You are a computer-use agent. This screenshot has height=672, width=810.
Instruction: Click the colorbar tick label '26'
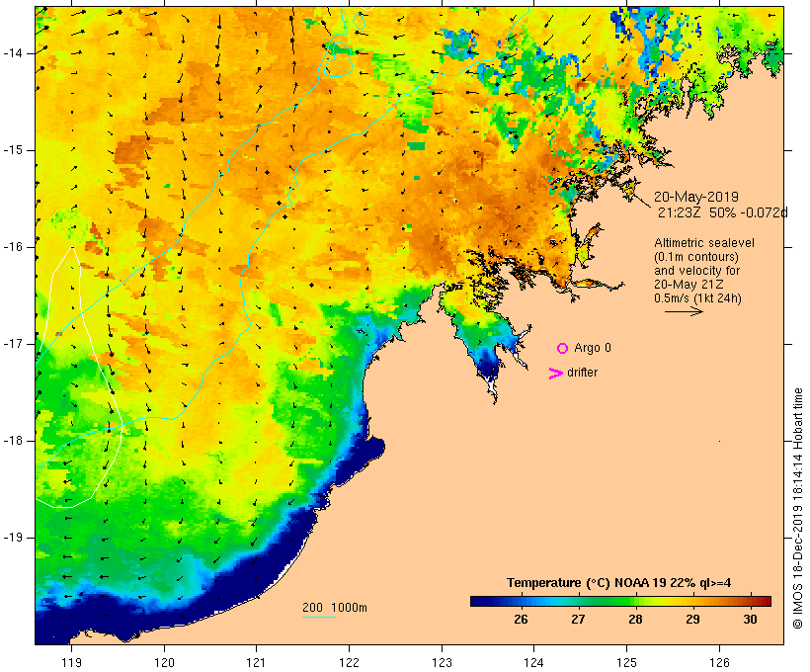521,619
